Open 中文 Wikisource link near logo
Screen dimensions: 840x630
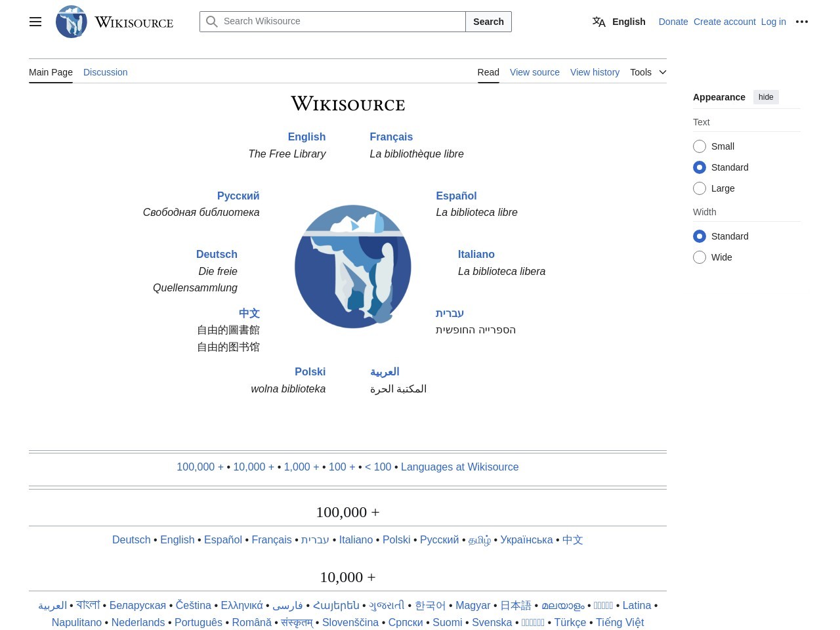[249, 313]
